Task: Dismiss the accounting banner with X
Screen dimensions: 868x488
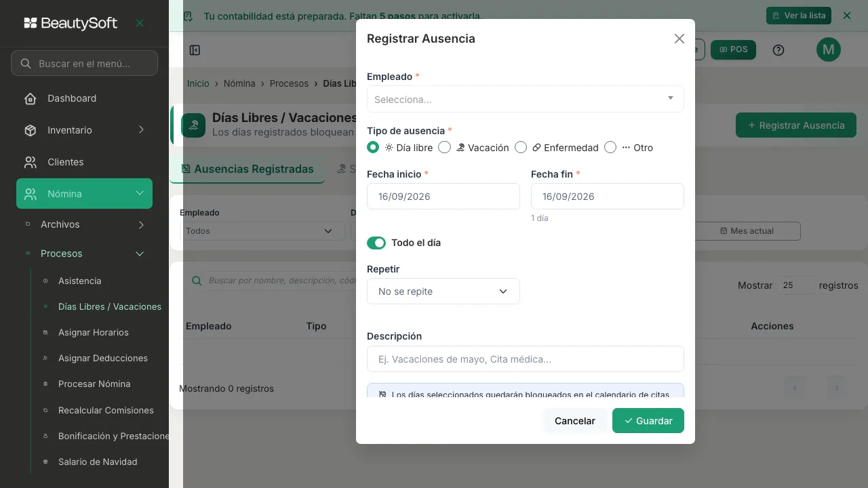Action: (847, 16)
